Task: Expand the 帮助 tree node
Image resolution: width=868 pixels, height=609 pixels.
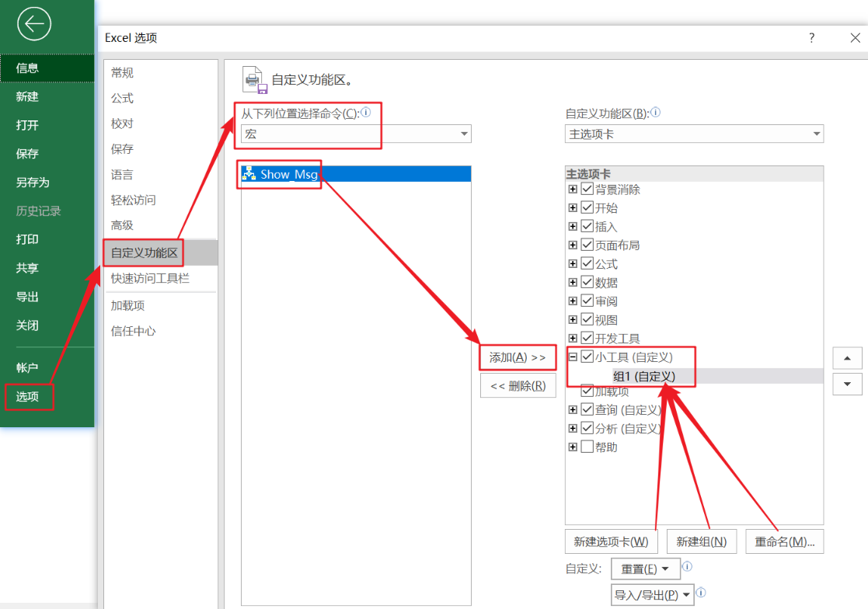Action: pos(573,447)
